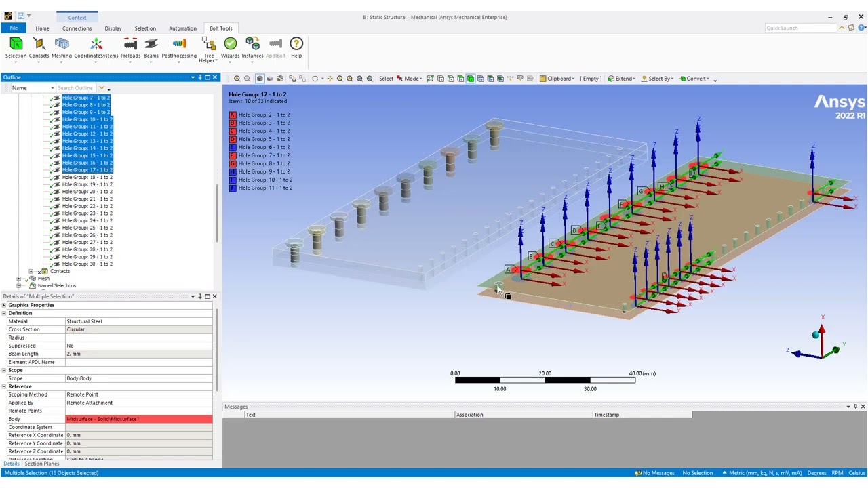Expand the Mesh tree node

(x=19, y=279)
